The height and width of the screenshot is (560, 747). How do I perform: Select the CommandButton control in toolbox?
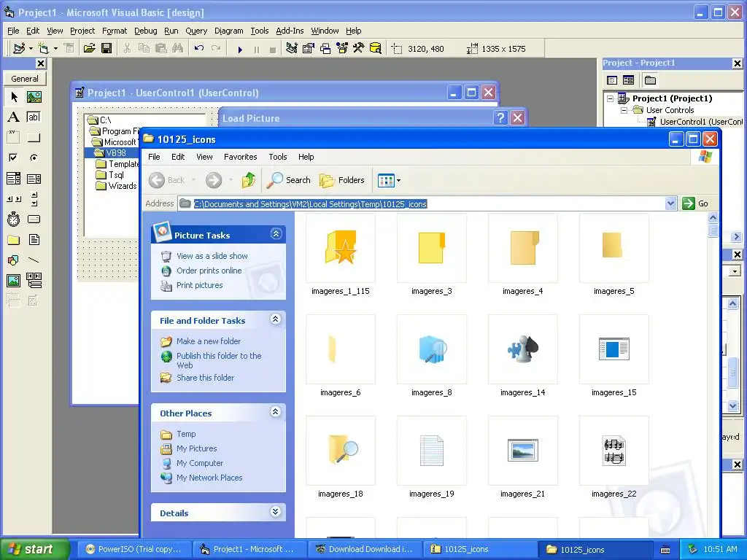point(34,138)
